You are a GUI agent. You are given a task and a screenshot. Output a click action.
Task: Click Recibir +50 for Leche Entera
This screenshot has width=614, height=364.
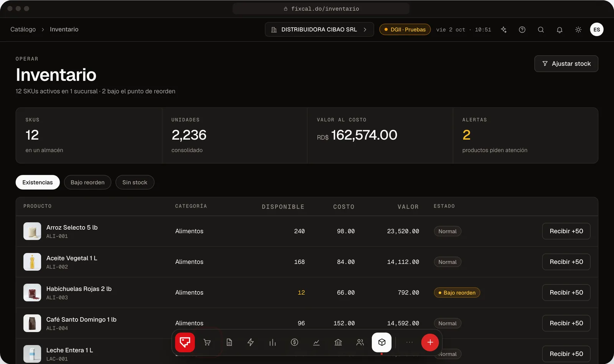coord(566,354)
